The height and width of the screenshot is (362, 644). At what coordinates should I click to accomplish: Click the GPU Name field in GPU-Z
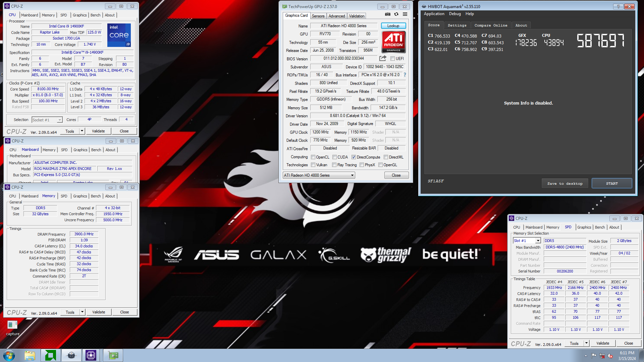(344, 26)
